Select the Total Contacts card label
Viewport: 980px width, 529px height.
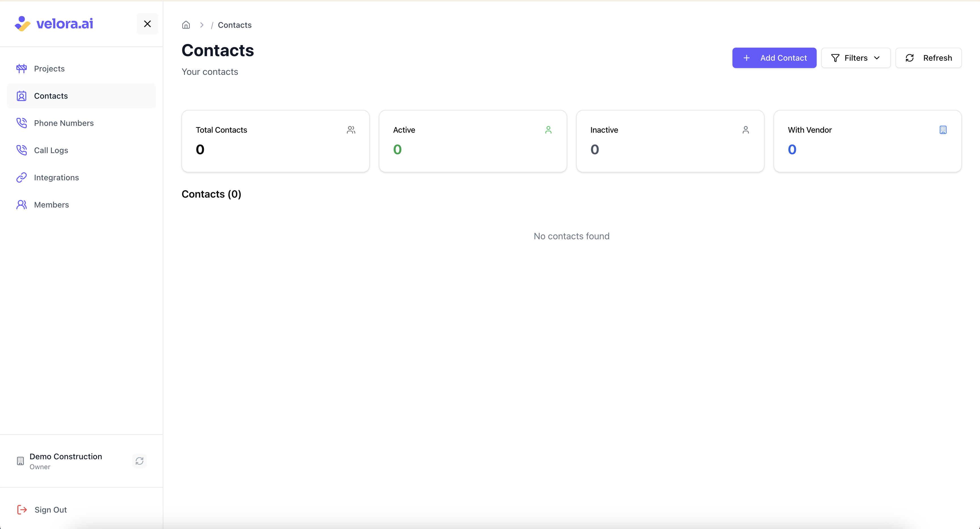click(x=221, y=130)
